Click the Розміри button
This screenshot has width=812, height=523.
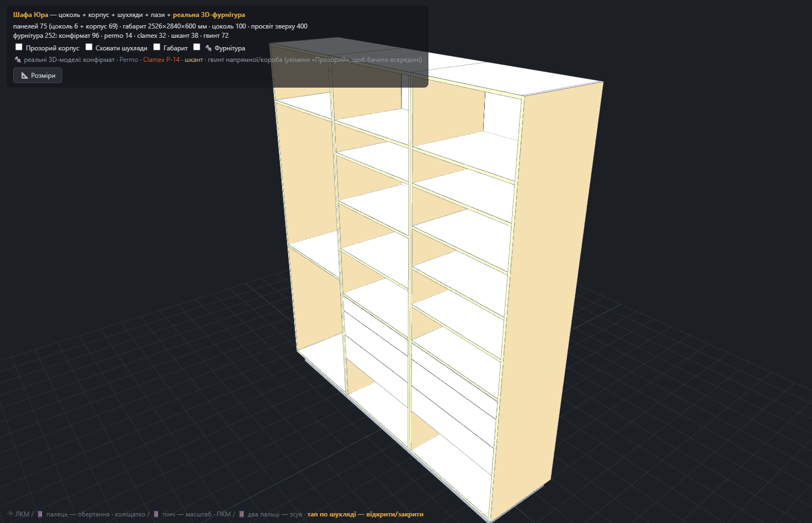(x=38, y=76)
